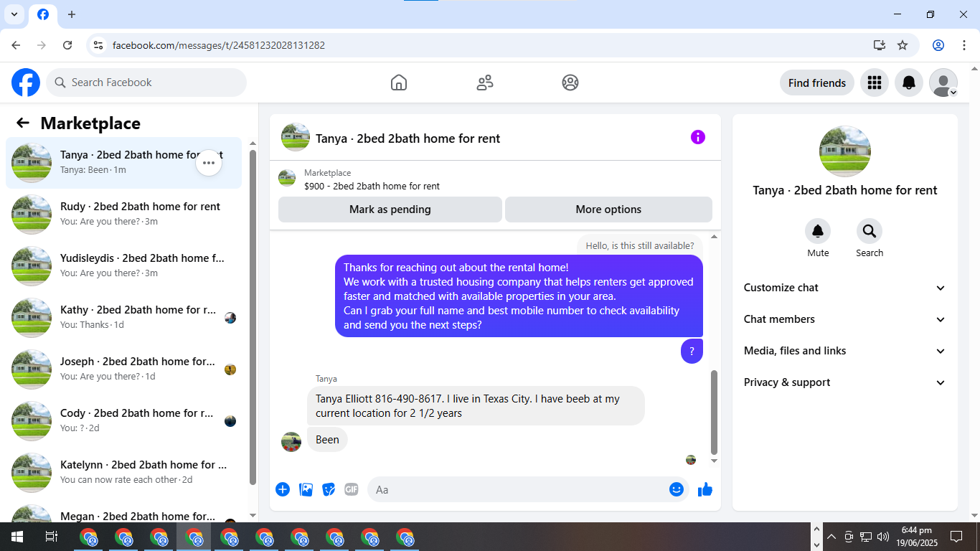Open the Chrome tab search dropdown

[14, 14]
